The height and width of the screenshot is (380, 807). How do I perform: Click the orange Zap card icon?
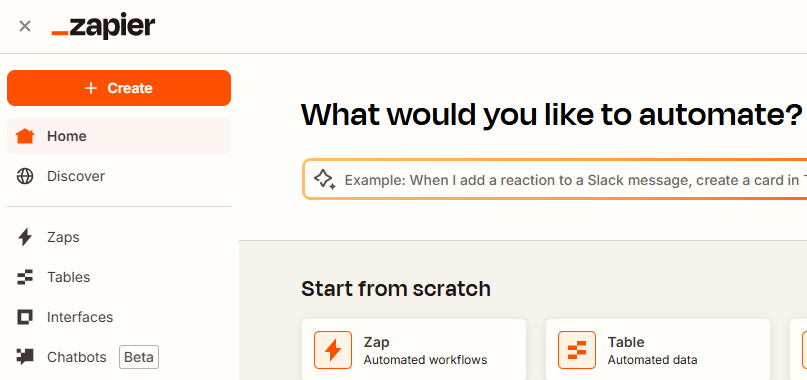coord(333,350)
